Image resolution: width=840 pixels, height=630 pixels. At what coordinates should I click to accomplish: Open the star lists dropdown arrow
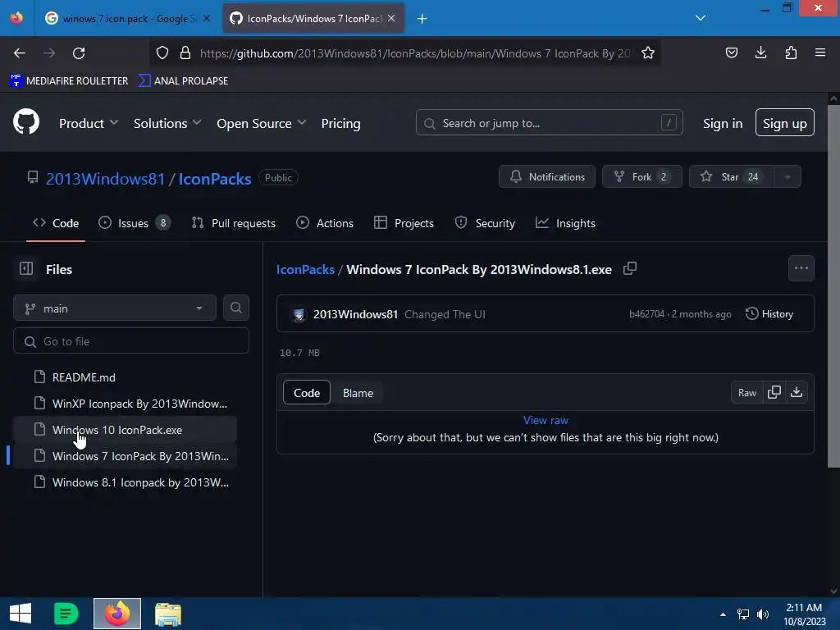click(787, 177)
